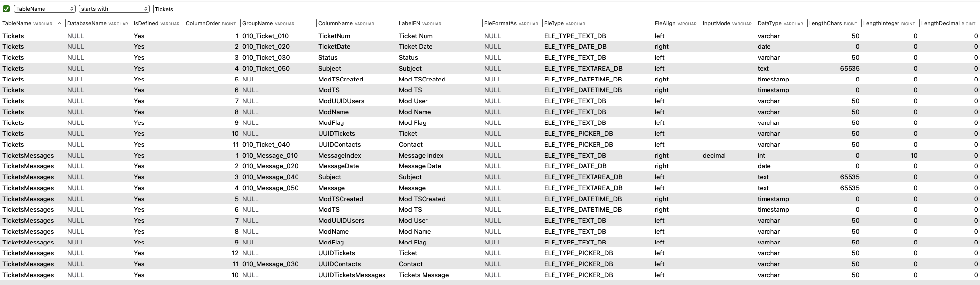
Task: Select the TicketNum cell in ColumnName
Action: tap(334, 36)
